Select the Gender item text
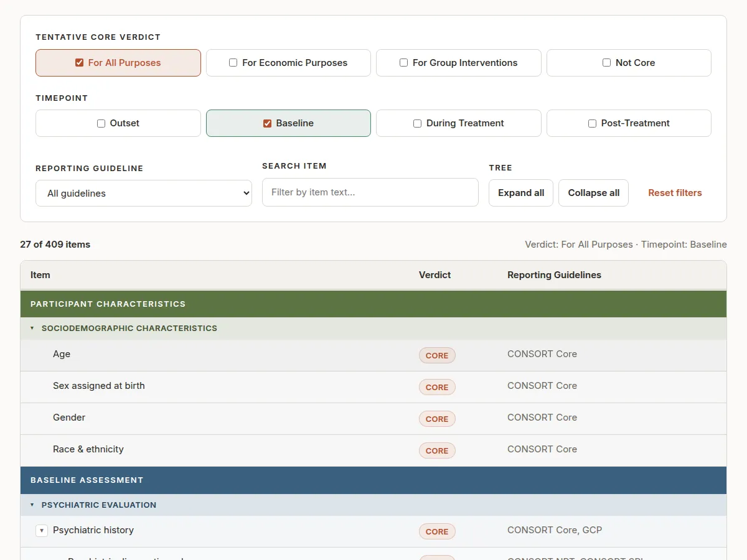The height and width of the screenshot is (560, 747). [x=69, y=418]
